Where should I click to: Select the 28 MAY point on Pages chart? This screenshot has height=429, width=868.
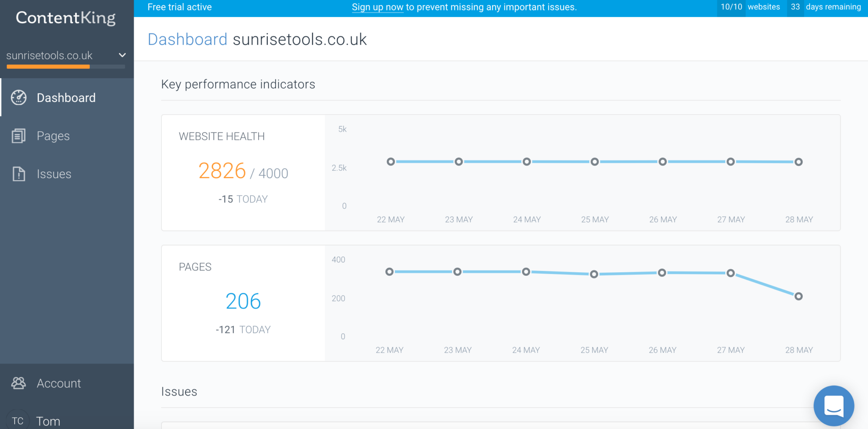[x=799, y=297]
